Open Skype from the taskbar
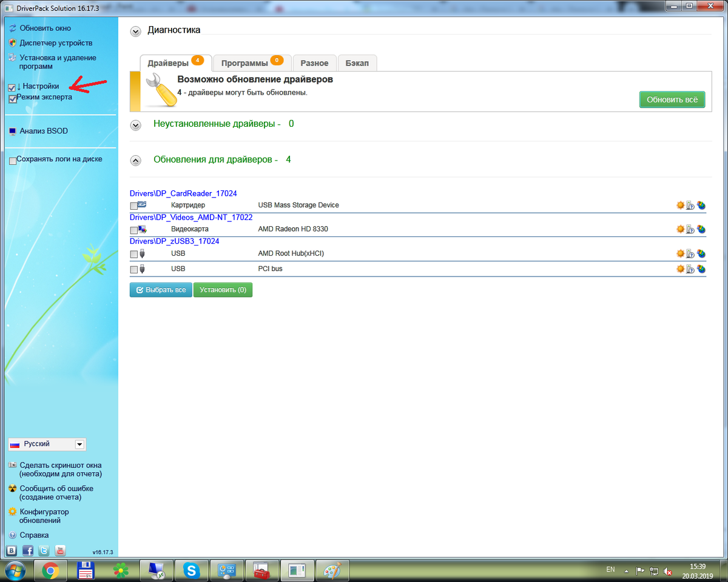728x582 pixels. click(192, 570)
